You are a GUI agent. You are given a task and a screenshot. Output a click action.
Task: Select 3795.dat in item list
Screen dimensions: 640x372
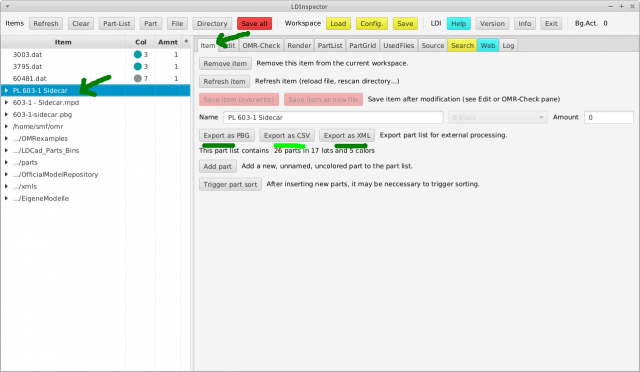tap(27, 66)
